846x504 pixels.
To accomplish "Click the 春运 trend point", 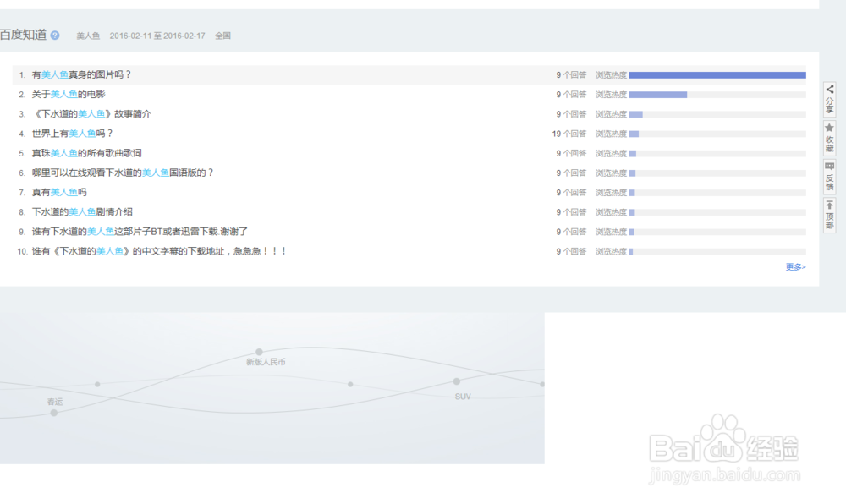I will [54, 413].
